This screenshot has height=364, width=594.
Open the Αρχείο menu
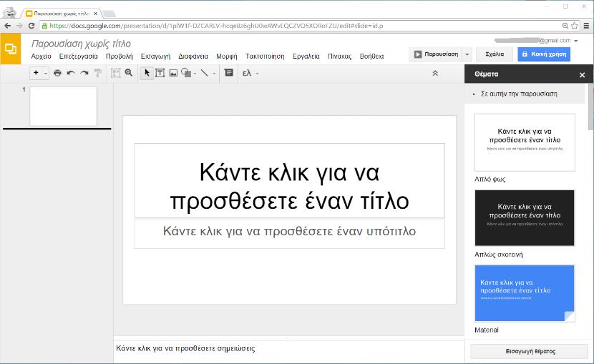41,56
